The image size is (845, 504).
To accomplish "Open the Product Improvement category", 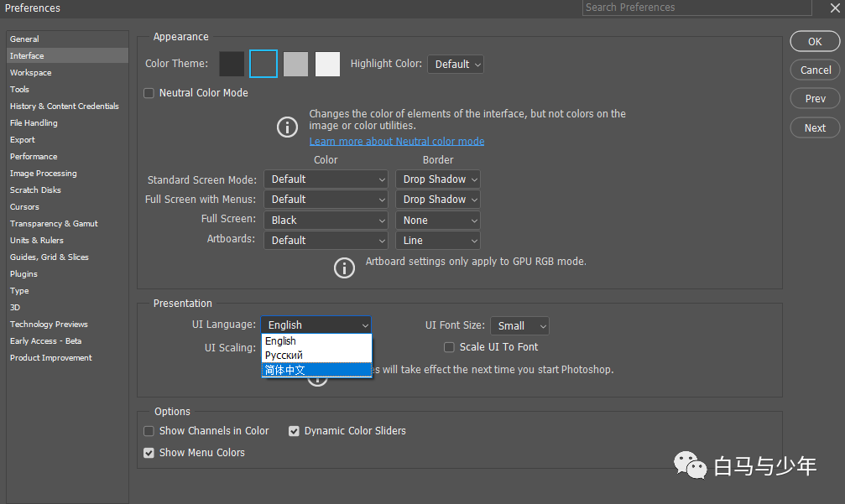I will [67, 357].
